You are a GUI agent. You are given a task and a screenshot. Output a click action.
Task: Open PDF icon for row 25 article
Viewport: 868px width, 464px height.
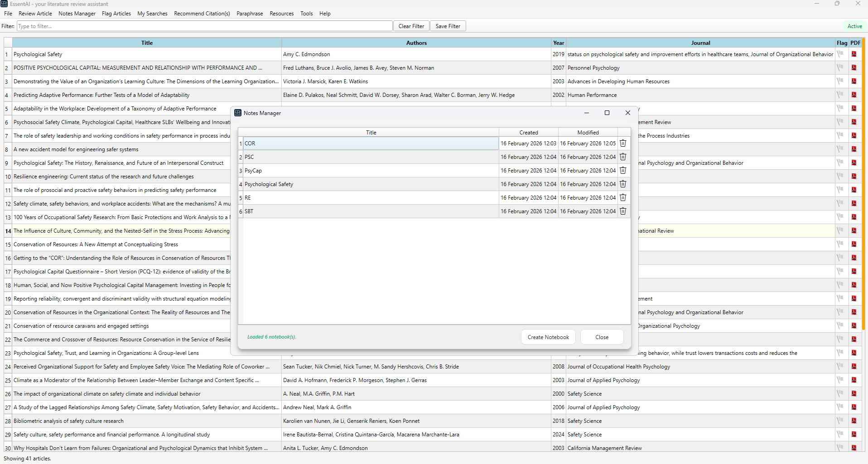[x=854, y=380]
